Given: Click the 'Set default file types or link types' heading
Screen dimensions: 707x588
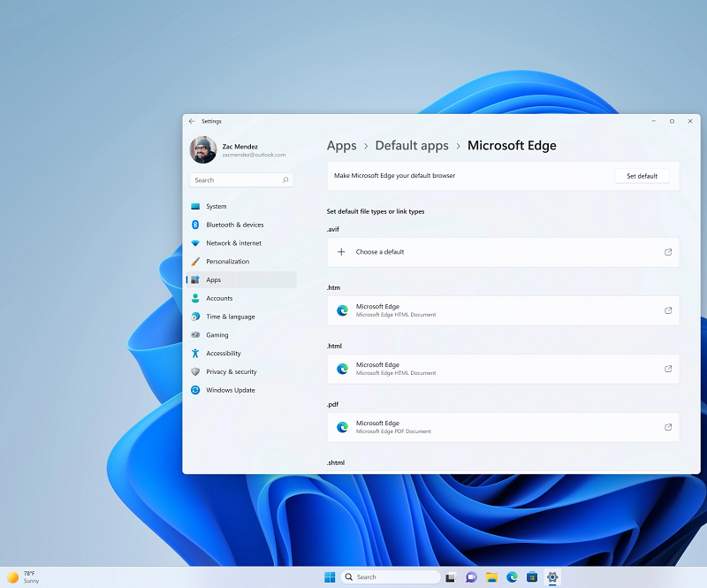Looking at the screenshot, I should [x=376, y=211].
